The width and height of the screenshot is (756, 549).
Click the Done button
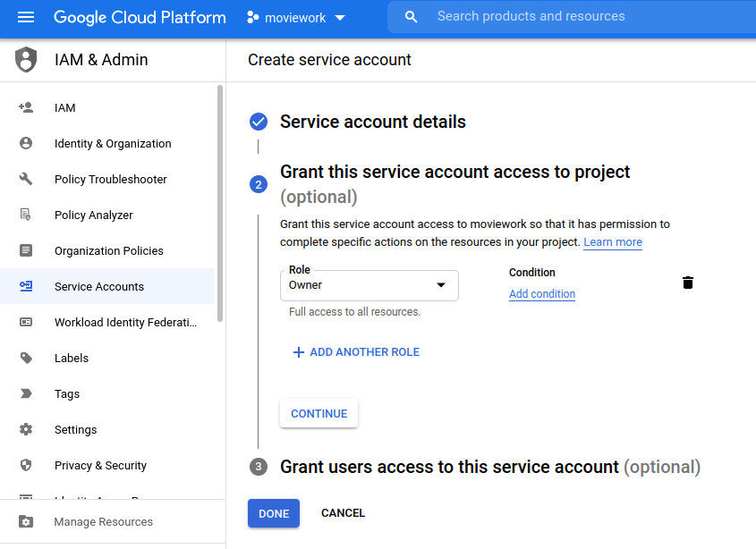coord(274,513)
